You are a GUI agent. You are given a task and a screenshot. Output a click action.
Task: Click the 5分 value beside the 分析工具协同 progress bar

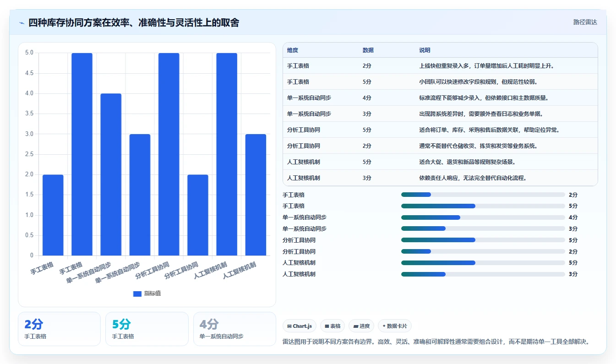point(573,240)
